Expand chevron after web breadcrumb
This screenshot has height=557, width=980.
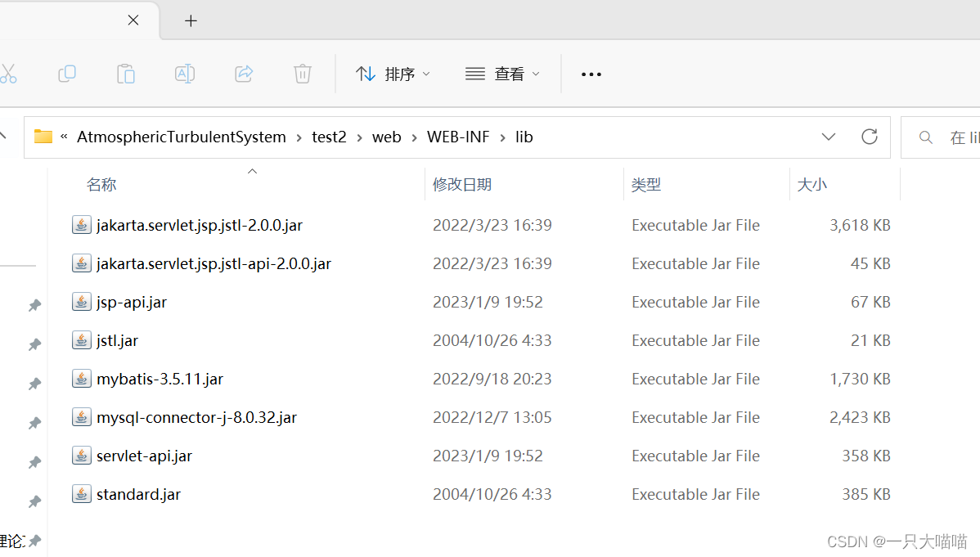tap(414, 137)
